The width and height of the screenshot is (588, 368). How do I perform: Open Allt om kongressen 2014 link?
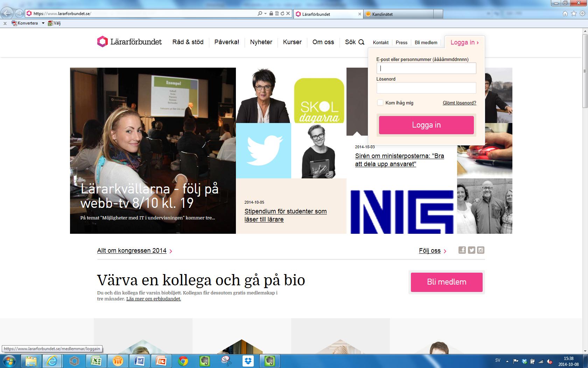[x=132, y=251]
